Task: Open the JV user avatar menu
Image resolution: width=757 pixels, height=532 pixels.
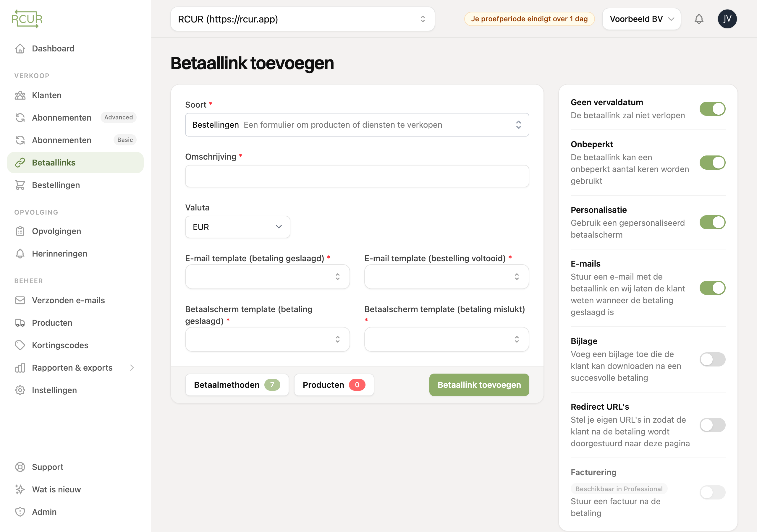Action: tap(727, 19)
